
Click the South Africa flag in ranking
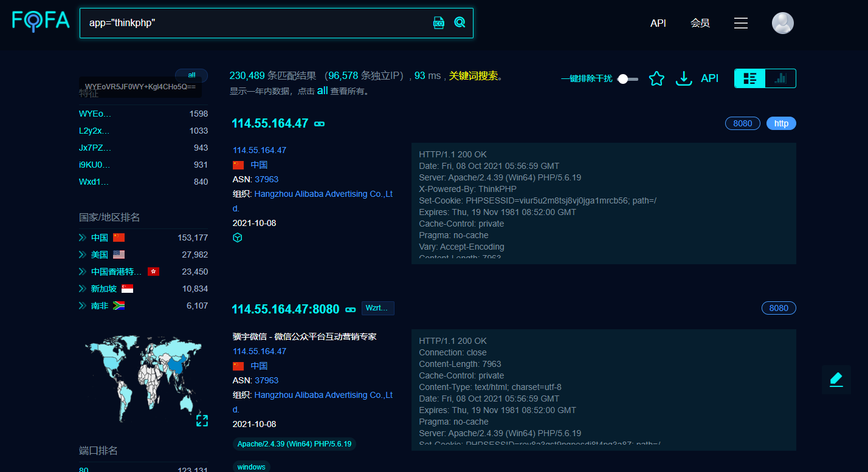click(x=119, y=306)
